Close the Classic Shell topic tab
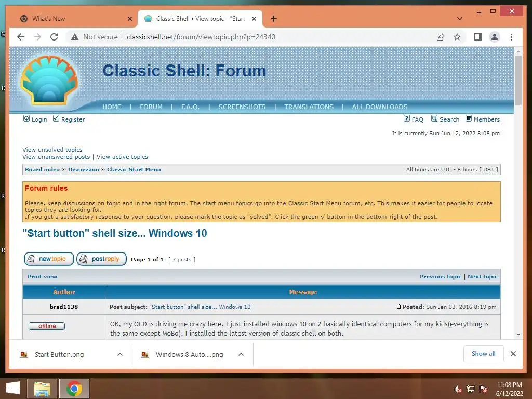 [254, 19]
